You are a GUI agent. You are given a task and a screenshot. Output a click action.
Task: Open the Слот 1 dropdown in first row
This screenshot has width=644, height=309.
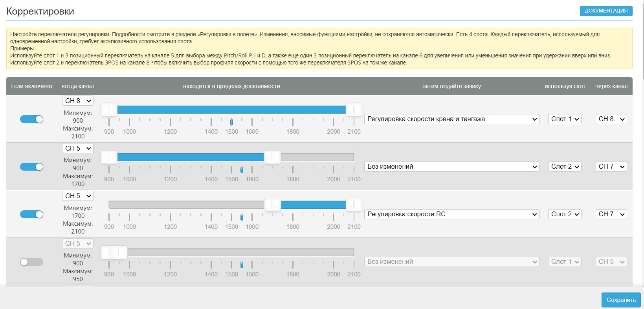(565, 119)
